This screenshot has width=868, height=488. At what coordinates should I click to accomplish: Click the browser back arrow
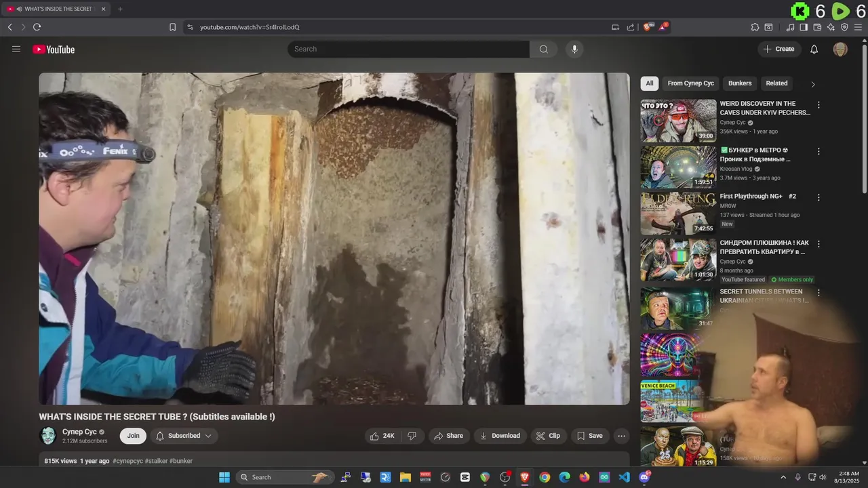point(10,27)
